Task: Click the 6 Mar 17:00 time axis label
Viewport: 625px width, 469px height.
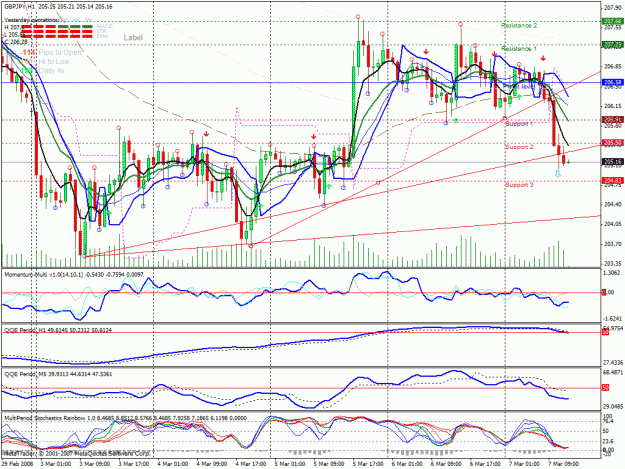Action: click(485, 464)
